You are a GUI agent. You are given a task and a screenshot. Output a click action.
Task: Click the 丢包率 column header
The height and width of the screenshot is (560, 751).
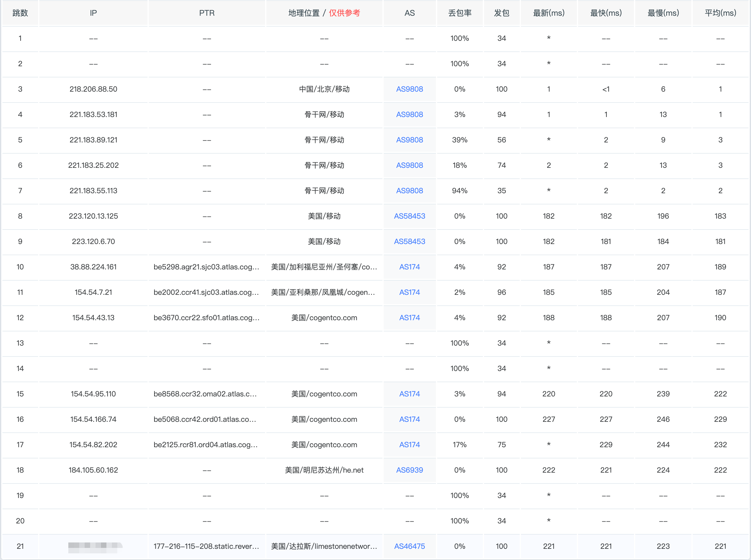(x=460, y=13)
